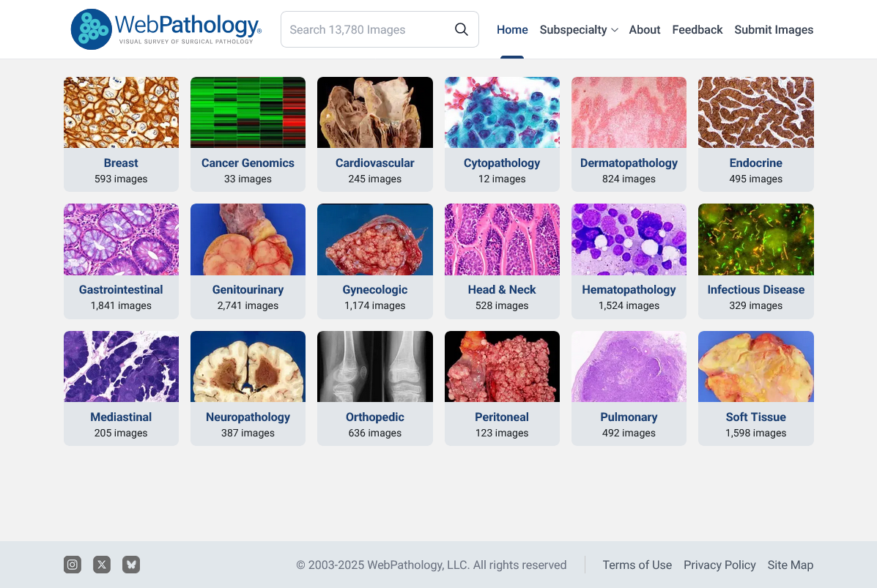This screenshot has height=588, width=877.
Task: Open the Privacy Policy footer link
Action: pyautogui.click(x=719, y=565)
